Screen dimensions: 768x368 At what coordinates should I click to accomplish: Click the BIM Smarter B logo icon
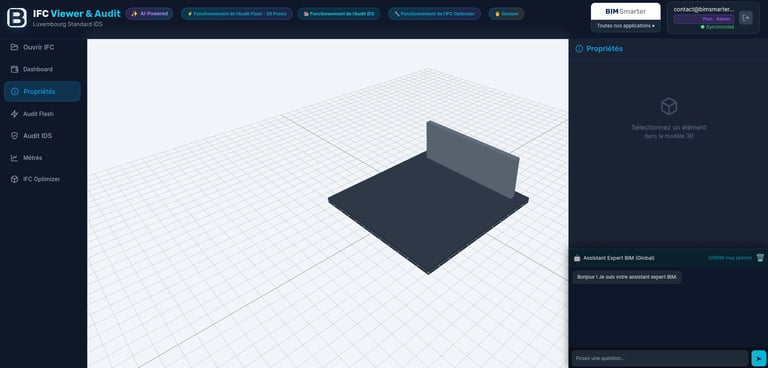pos(17,18)
